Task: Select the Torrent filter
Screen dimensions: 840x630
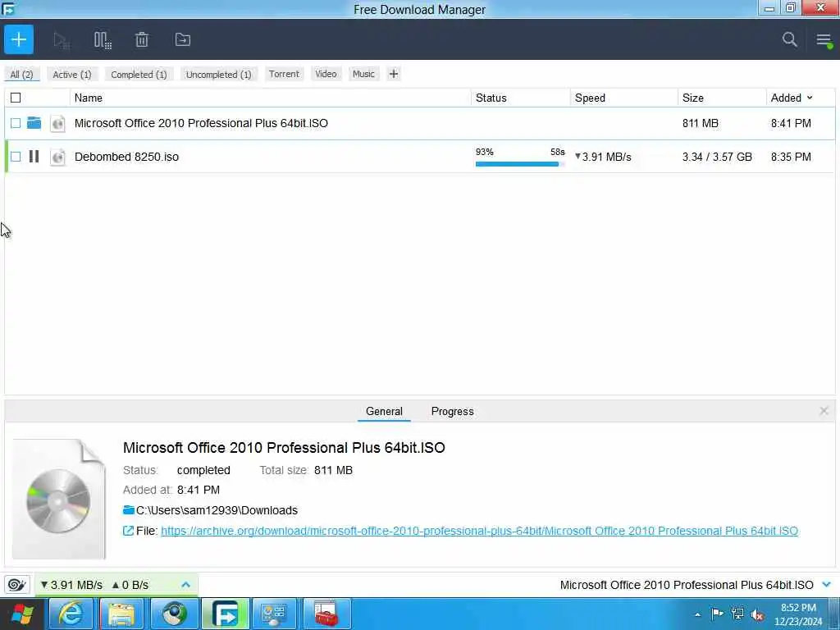Action: (x=284, y=74)
